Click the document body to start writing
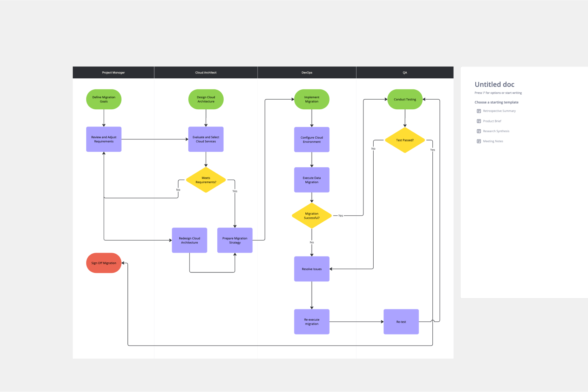The image size is (588, 392). 498,93
